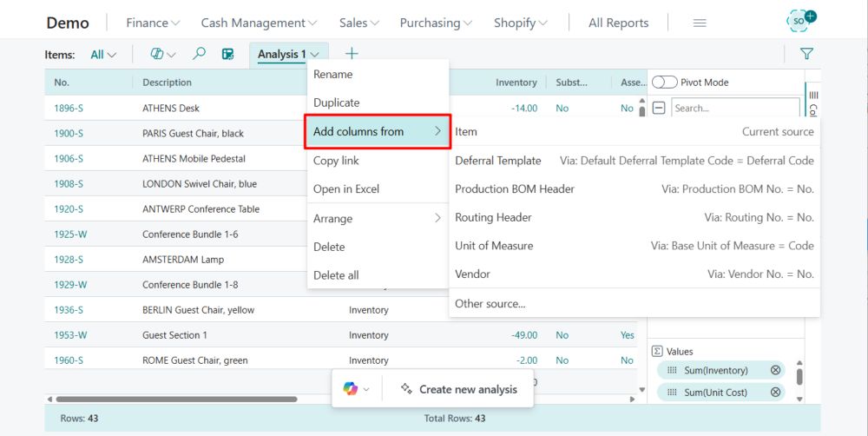Click the horizontal scrollbar of the table

[x=176, y=399]
